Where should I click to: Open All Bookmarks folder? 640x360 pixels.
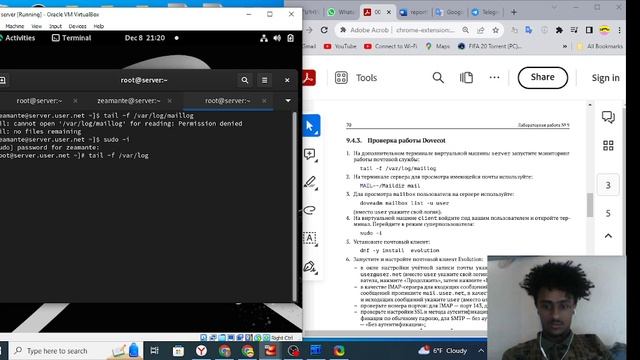point(600,46)
